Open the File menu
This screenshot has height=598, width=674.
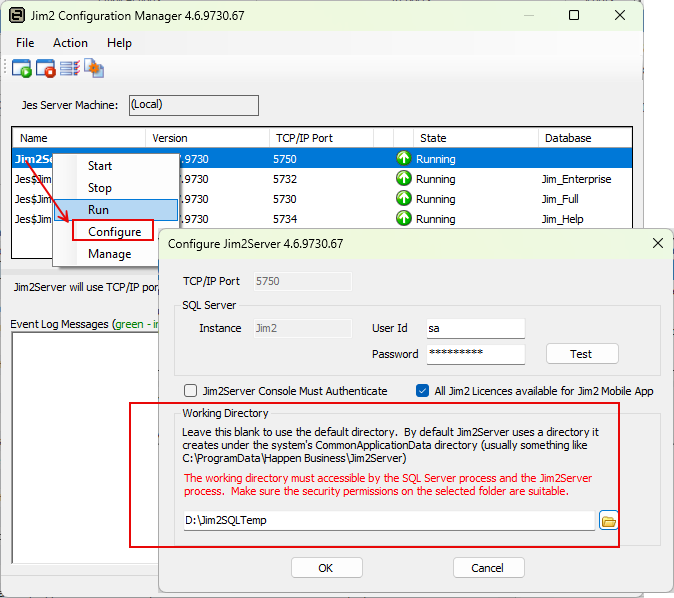point(25,43)
